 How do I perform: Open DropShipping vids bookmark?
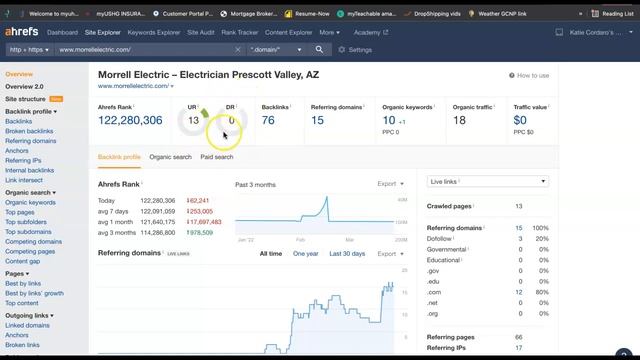pos(432,14)
